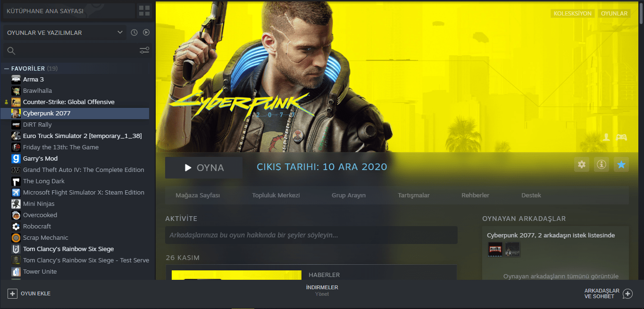Go to Tartışmalar tab

click(414, 195)
